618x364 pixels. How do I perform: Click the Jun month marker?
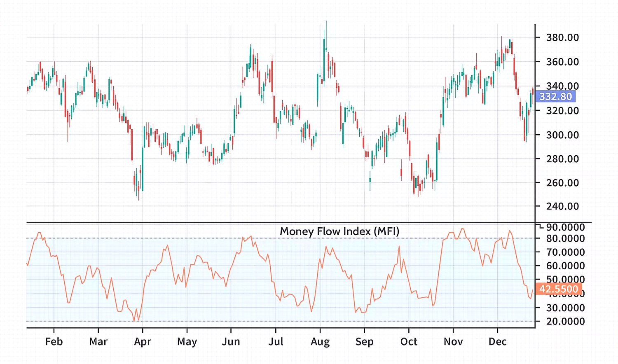point(231,342)
